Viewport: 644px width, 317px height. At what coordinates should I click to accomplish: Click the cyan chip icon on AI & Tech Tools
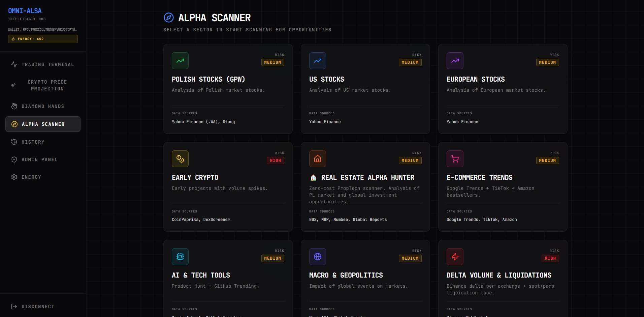click(x=180, y=257)
